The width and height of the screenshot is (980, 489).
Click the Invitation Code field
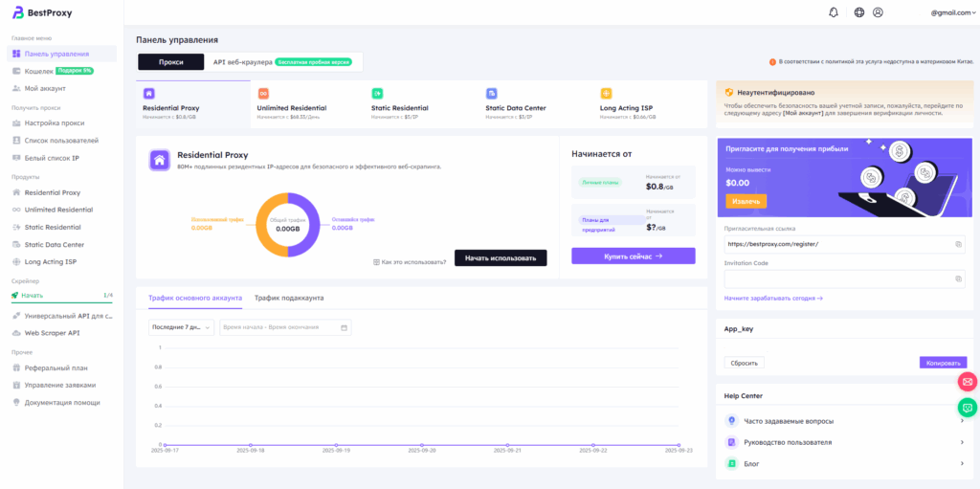tap(844, 278)
